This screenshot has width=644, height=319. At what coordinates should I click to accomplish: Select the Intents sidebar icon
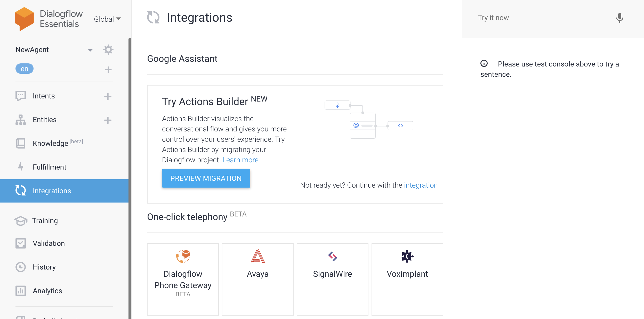[x=21, y=96]
